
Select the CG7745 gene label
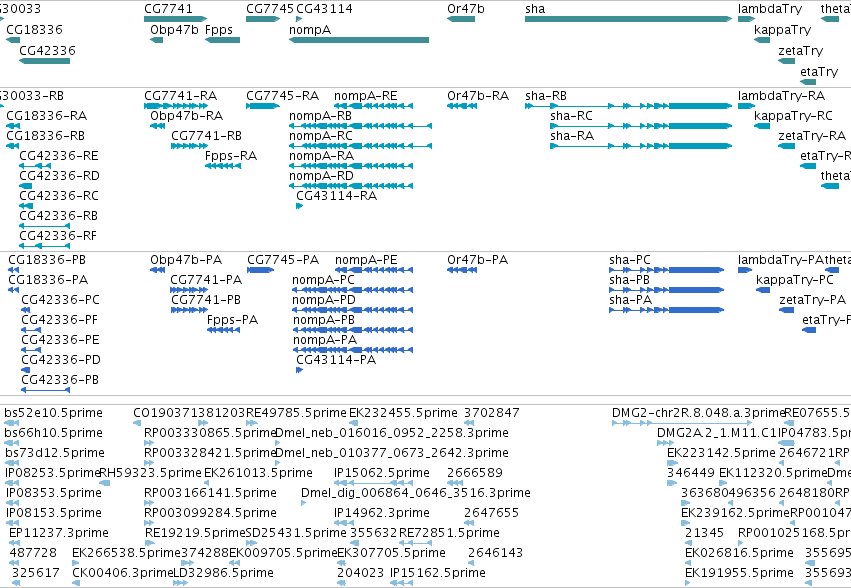click(270, 9)
